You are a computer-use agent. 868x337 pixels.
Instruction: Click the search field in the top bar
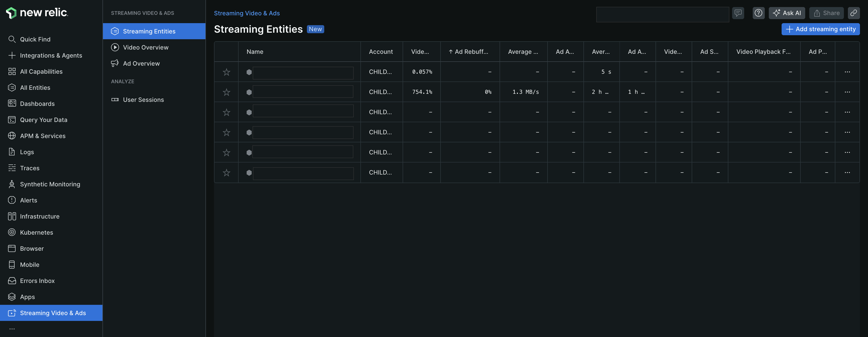pyautogui.click(x=662, y=15)
